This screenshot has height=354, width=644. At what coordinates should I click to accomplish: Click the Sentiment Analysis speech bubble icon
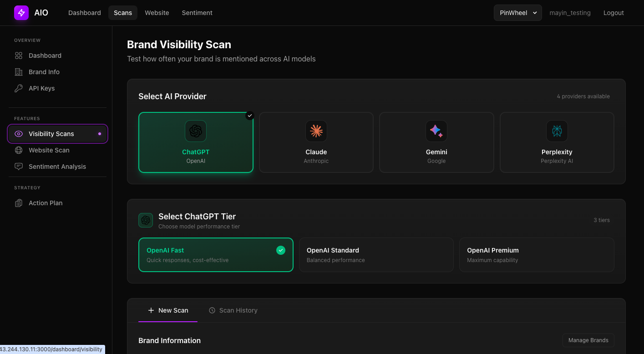(x=18, y=166)
